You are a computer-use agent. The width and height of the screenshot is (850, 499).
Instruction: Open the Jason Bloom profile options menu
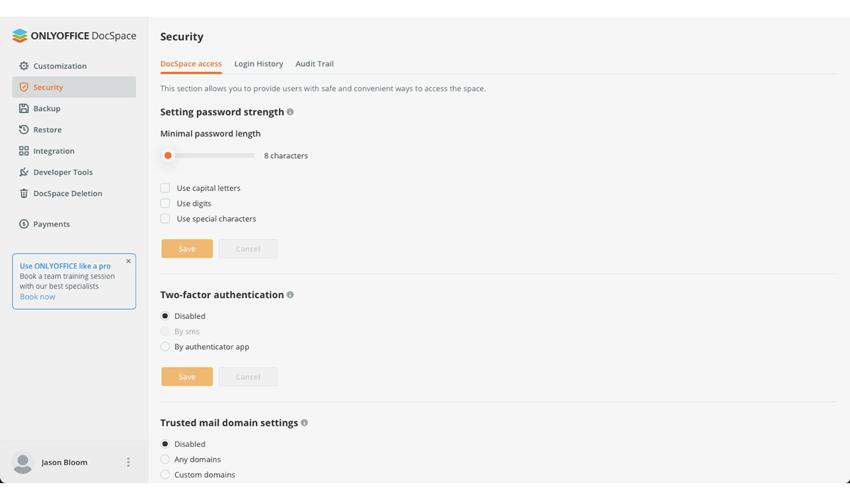tap(128, 462)
